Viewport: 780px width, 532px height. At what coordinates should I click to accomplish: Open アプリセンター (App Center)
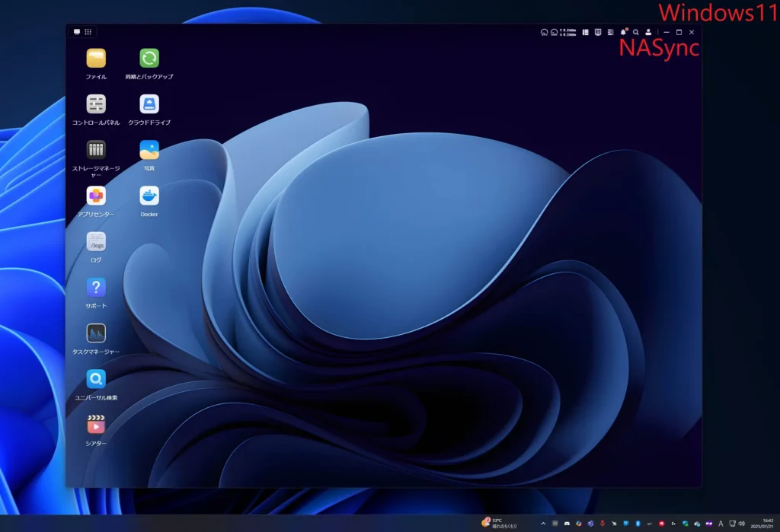(x=96, y=196)
